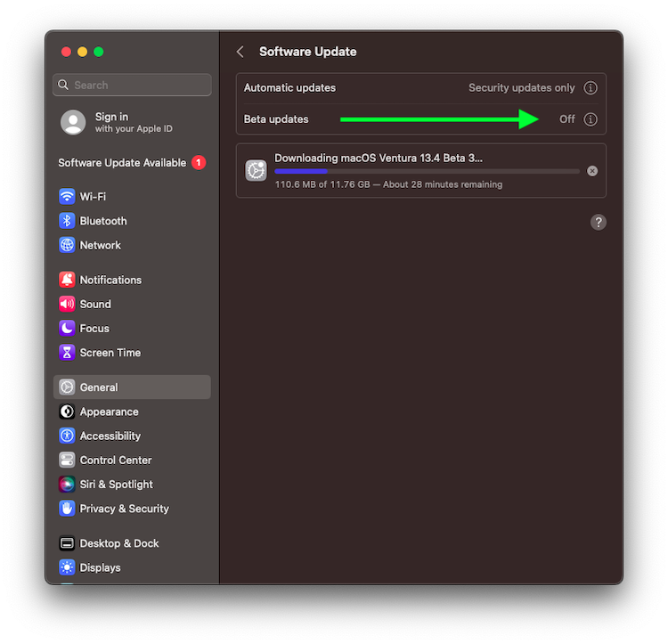Open the help question mark button

[x=599, y=222]
